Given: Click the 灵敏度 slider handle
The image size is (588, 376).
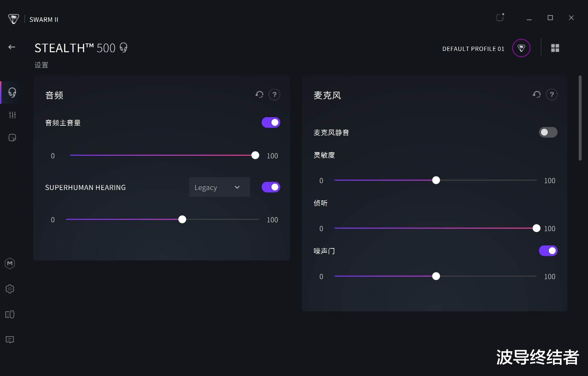Looking at the screenshot, I should pos(436,180).
